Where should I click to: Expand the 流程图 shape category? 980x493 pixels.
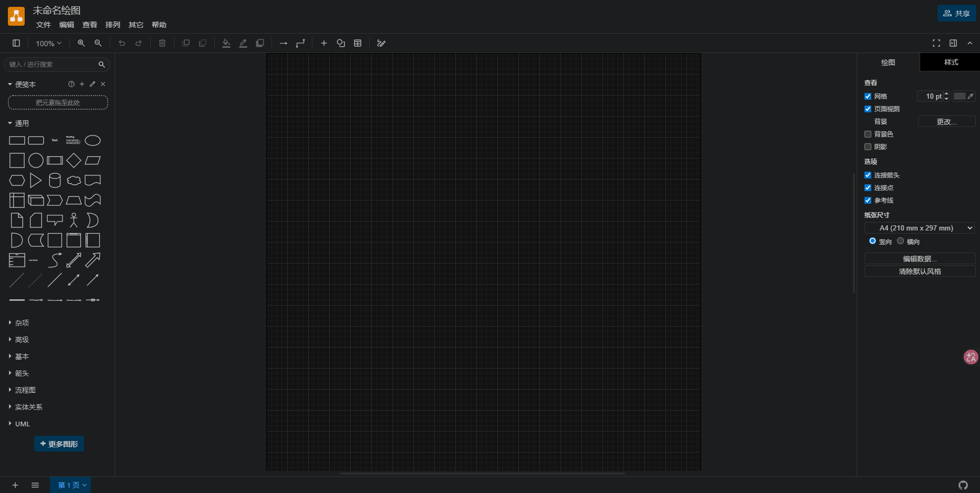(x=25, y=390)
